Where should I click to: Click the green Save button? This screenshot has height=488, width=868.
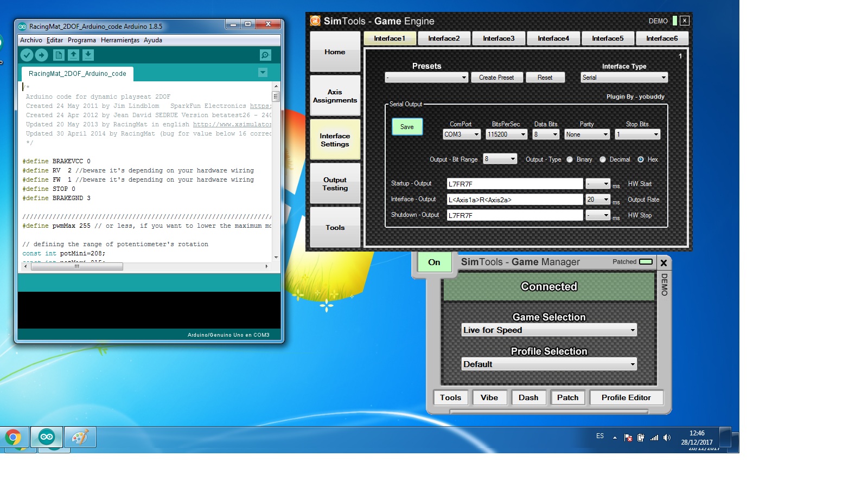point(407,127)
